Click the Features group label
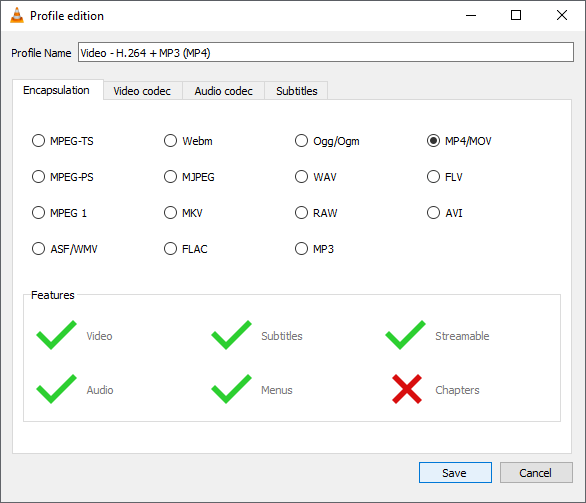 [53, 295]
